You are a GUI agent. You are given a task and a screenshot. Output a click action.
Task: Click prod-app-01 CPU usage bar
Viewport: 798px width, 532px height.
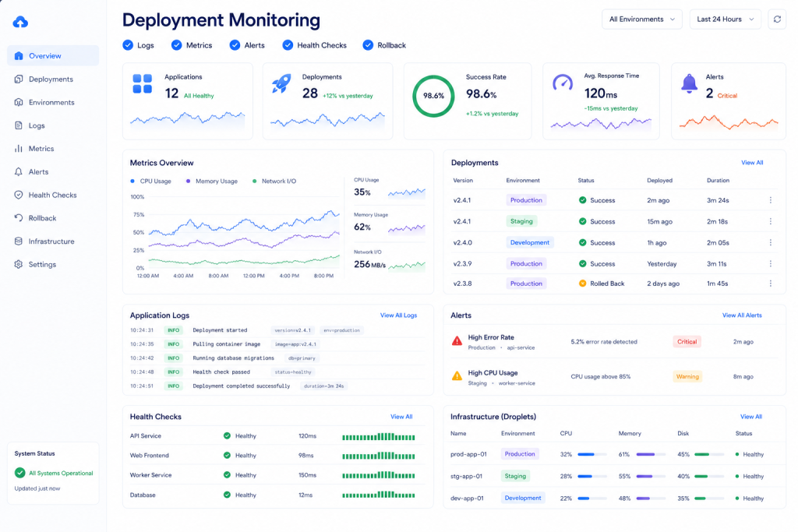click(592, 454)
